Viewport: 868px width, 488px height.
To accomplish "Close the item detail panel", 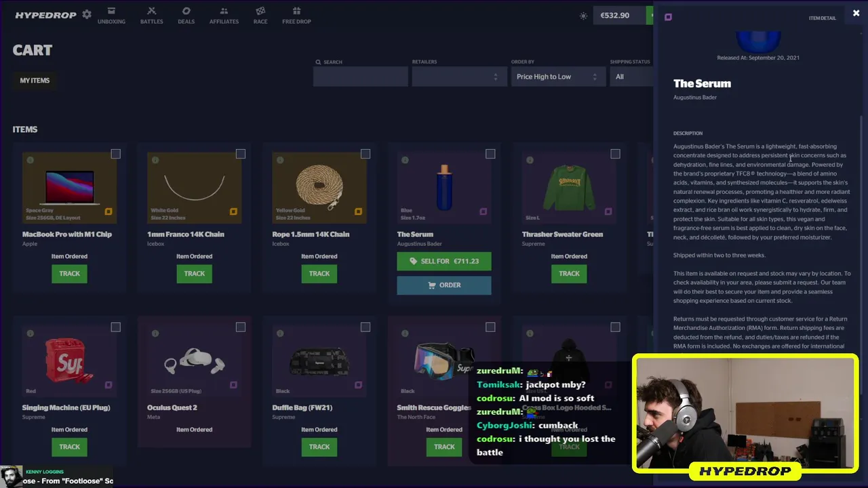I will pyautogui.click(x=856, y=13).
